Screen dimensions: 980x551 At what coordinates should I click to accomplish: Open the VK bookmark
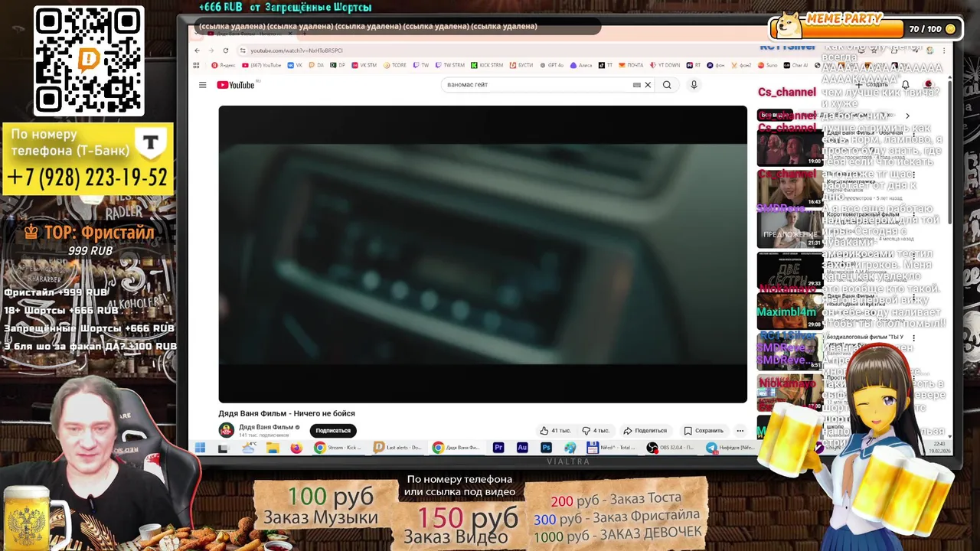295,65
